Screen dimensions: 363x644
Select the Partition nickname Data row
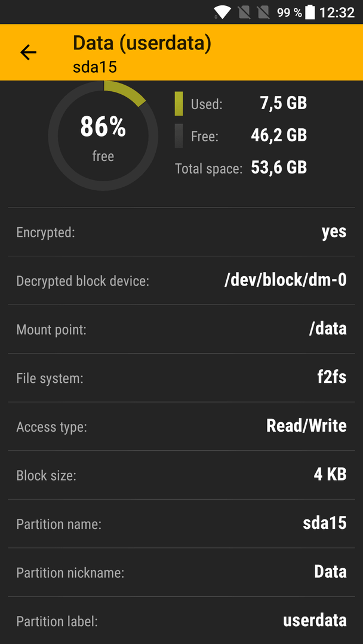(x=181, y=572)
